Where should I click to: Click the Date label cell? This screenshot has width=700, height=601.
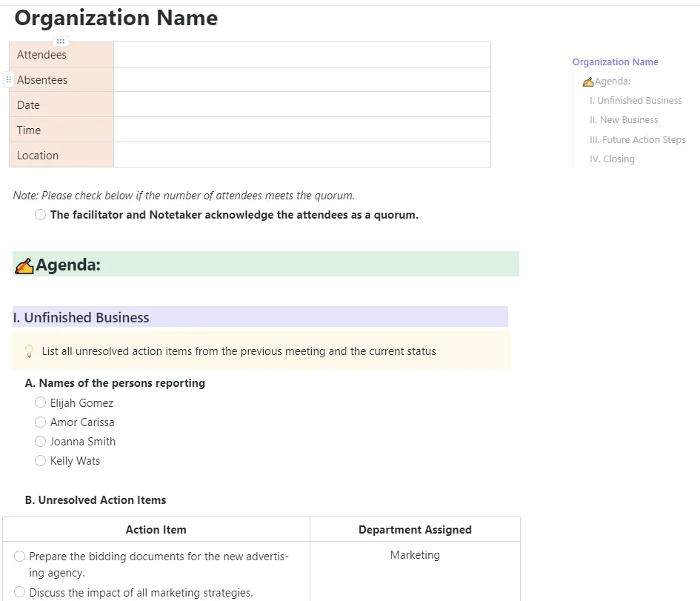point(61,104)
